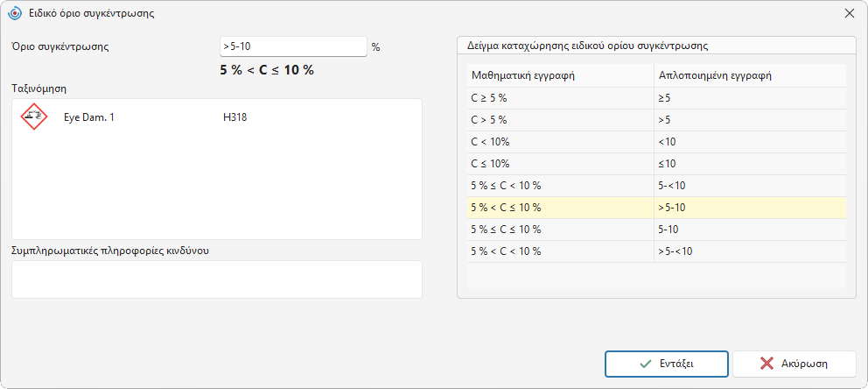Click the corrosion hazard pictogram
The height and width of the screenshot is (389, 868).
pyautogui.click(x=34, y=117)
